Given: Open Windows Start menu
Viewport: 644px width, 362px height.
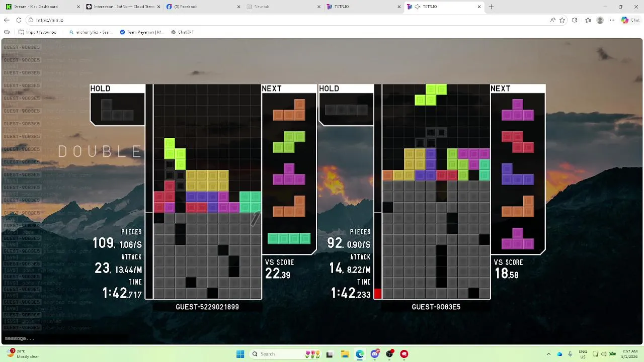Looking at the screenshot, I should [240, 354].
